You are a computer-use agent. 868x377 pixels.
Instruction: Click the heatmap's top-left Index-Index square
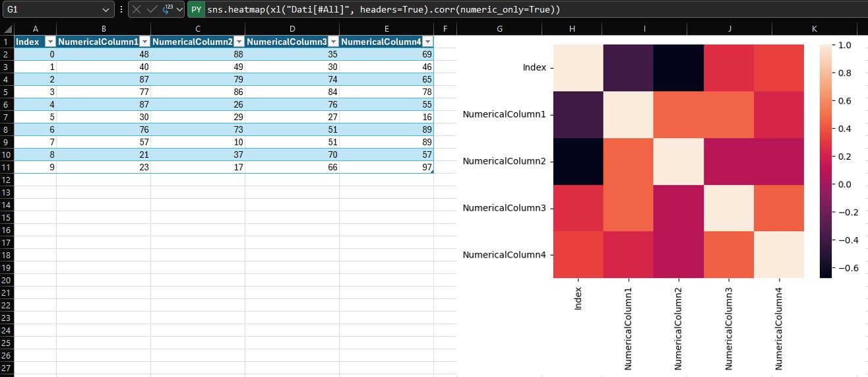[x=578, y=67]
